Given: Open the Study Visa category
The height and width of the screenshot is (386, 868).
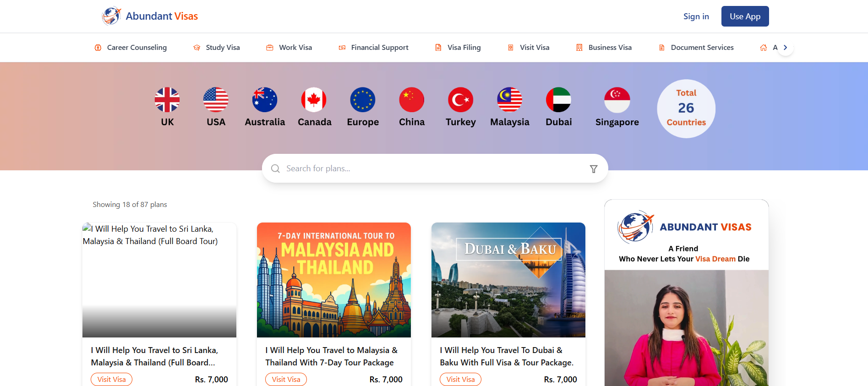Looking at the screenshot, I should tap(217, 48).
